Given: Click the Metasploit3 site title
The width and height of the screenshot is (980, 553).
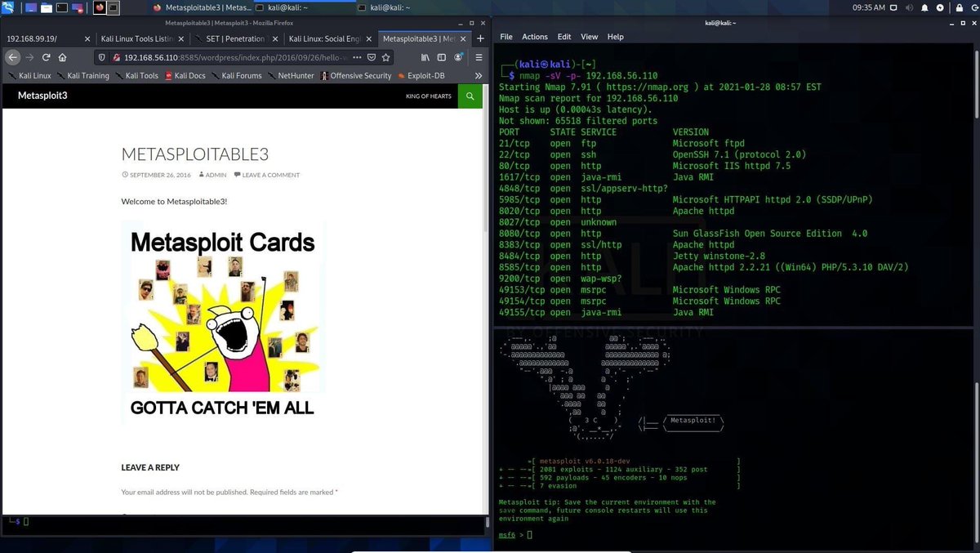Looking at the screenshot, I should (42, 96).
